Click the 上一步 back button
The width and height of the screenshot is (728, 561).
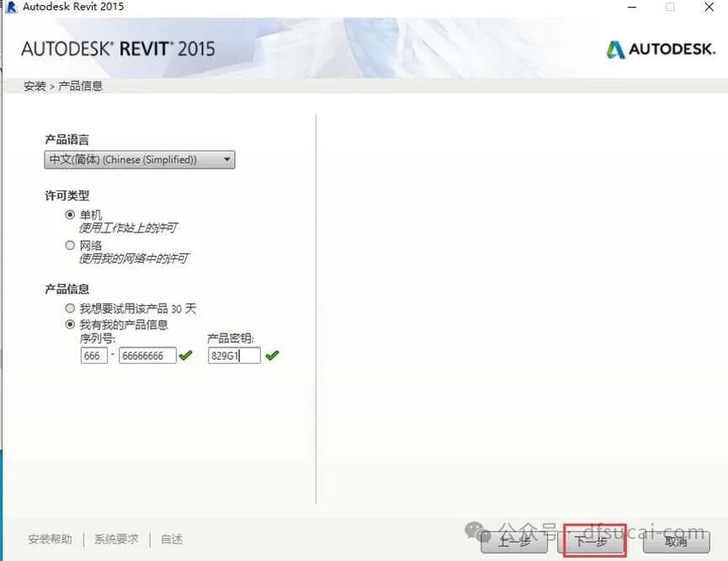coord(514,541)
